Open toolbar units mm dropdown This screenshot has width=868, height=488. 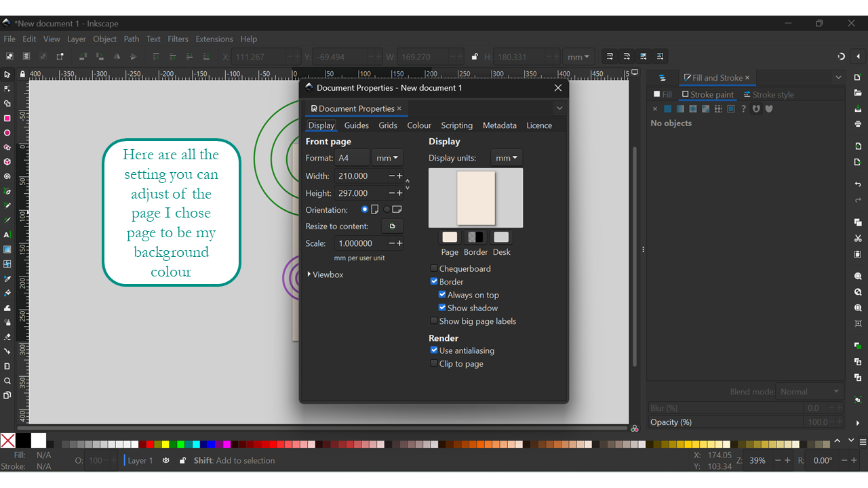[x=579, y=57]
